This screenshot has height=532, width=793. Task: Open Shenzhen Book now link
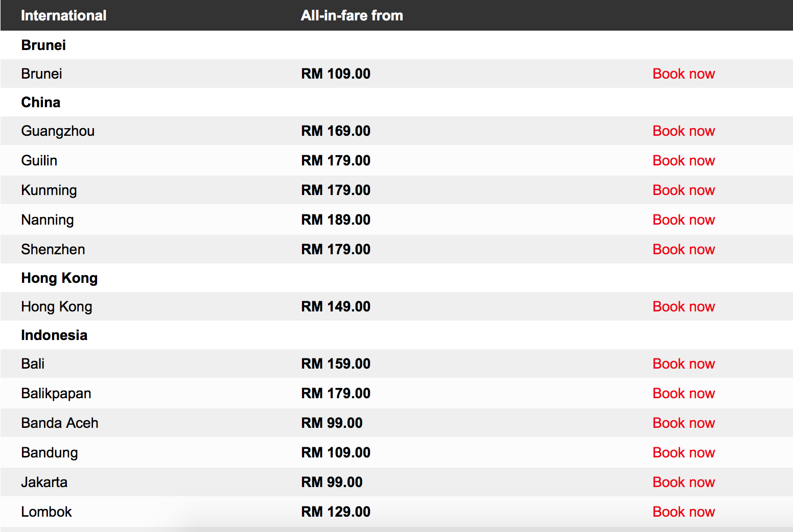pos(684,249)
